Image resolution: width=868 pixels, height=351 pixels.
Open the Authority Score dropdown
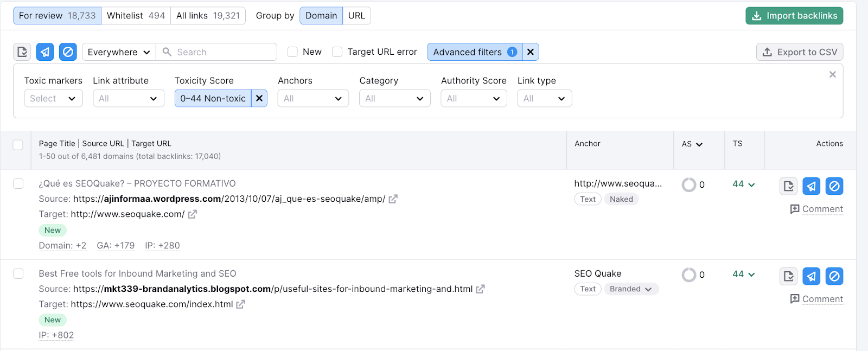click(474, 98)
